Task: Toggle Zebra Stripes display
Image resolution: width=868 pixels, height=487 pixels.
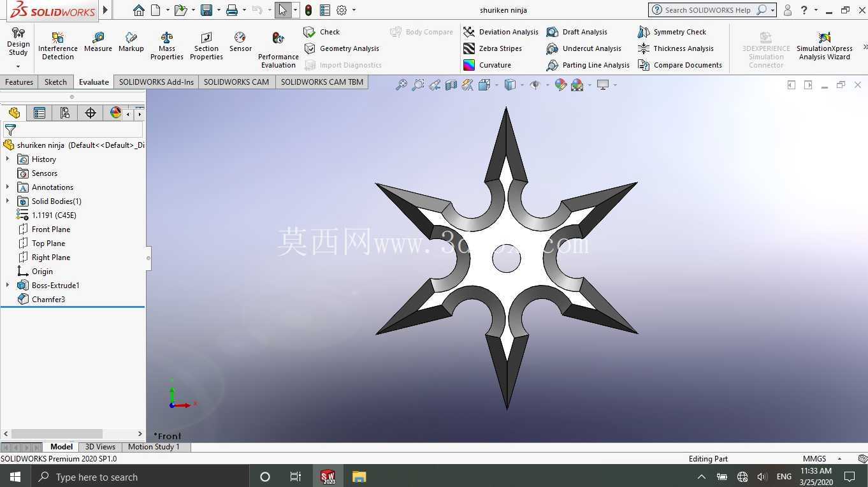Action: [x=493, y=48]
